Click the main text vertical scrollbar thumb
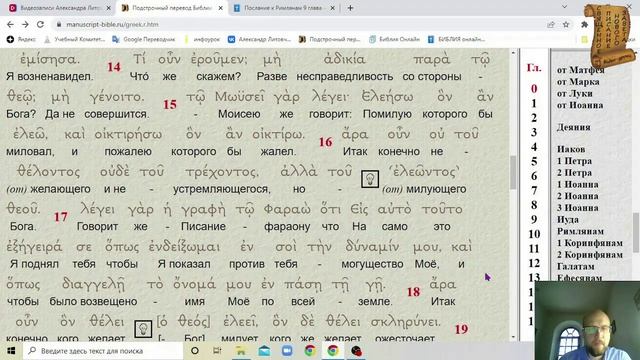The image size is (640, 360). [x=513, y=172]
